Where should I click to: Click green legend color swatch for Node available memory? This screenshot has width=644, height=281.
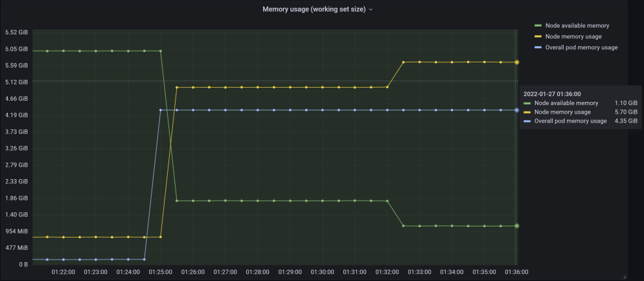[x=538, y=25]
